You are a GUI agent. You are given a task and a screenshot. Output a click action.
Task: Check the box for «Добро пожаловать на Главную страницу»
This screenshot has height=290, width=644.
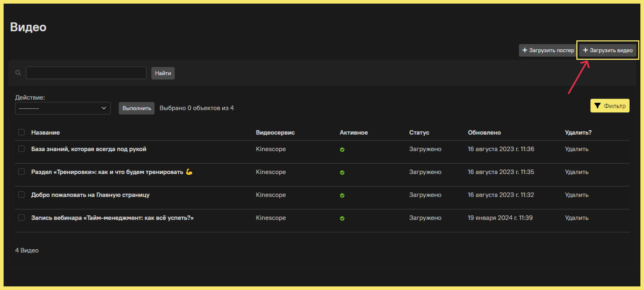pos(22,195)
